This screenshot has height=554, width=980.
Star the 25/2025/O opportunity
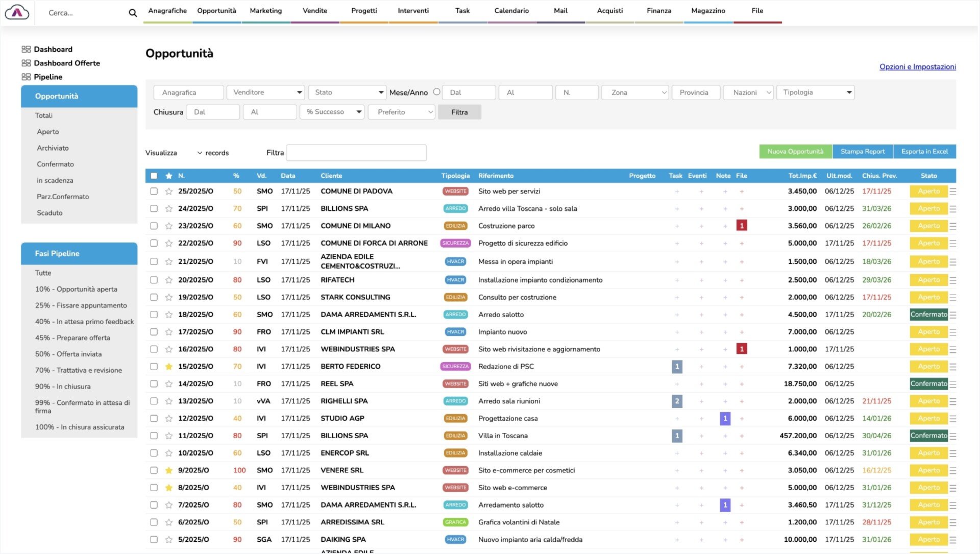click(169, 191)
